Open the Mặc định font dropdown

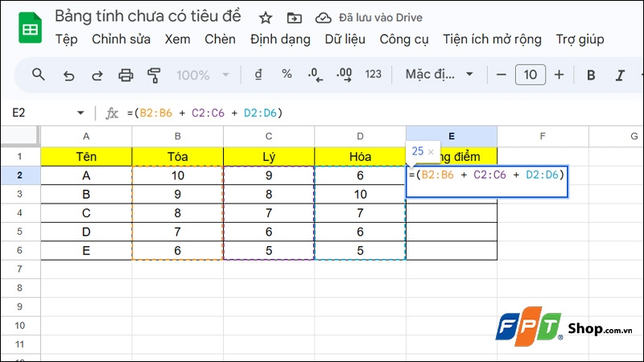point(440,74)
